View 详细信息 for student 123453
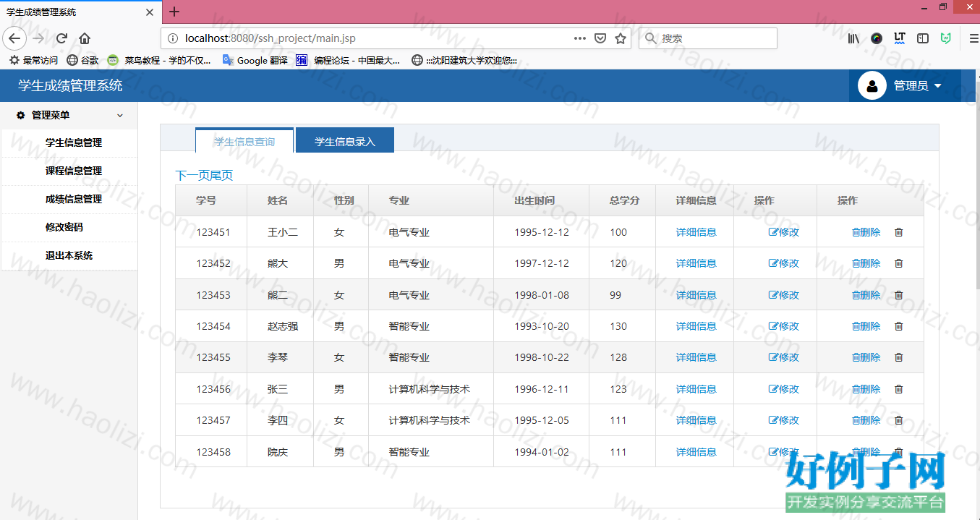980x520 pixels. coord(696,295)
